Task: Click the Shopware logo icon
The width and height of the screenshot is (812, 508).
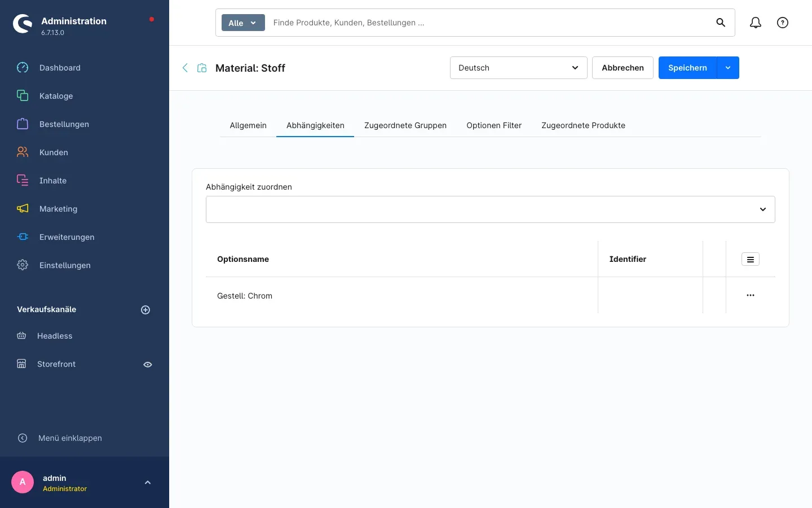Action: 23,24
